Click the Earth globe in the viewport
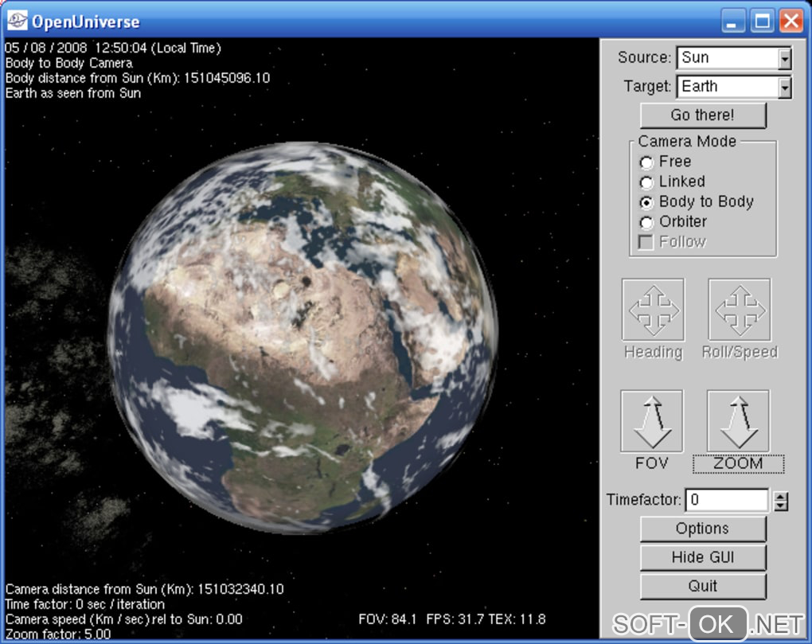The width and height of the screenshot is (812, 644). point(303,338)
